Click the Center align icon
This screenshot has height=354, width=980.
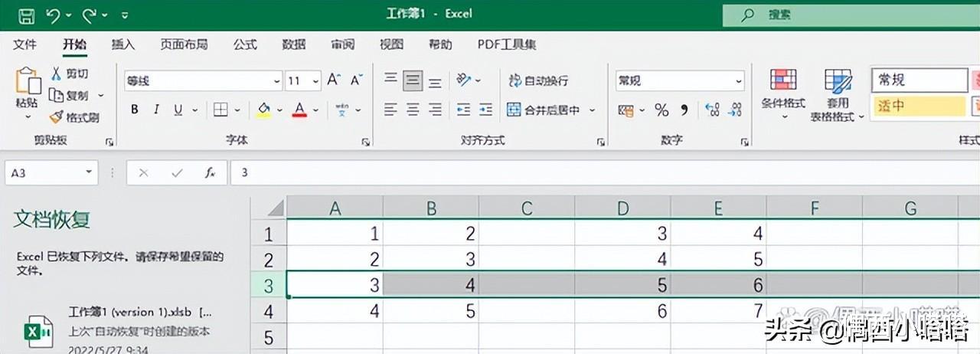point(413,110)
